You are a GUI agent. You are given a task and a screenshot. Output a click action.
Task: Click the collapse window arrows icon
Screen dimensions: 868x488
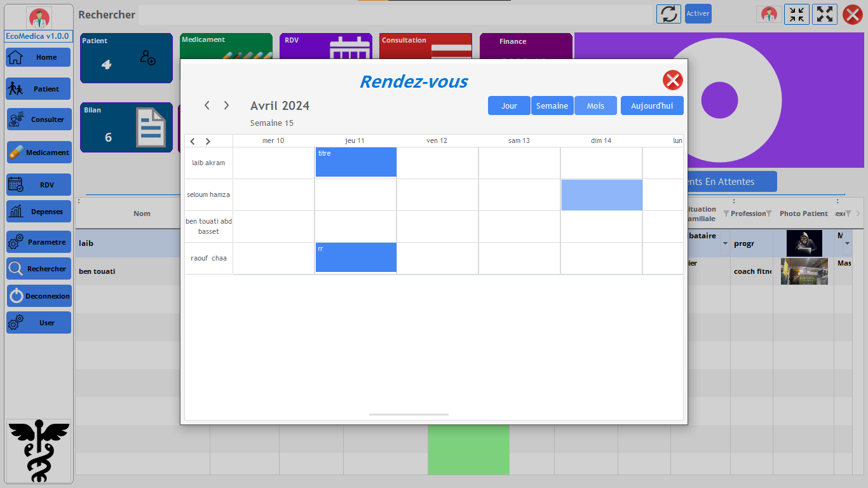point(796,14)
